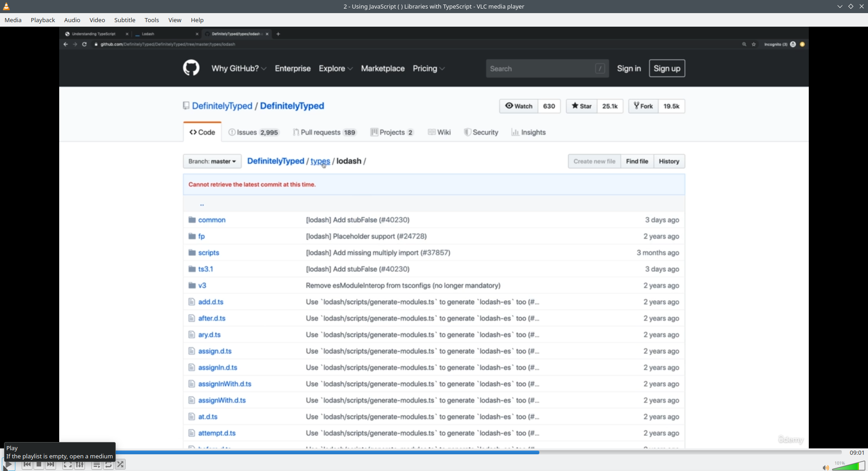Open the Projects tab
Image resolution: width=868 pixels, height=471 pixels.
pyautogui.click(x=392, y=132)
